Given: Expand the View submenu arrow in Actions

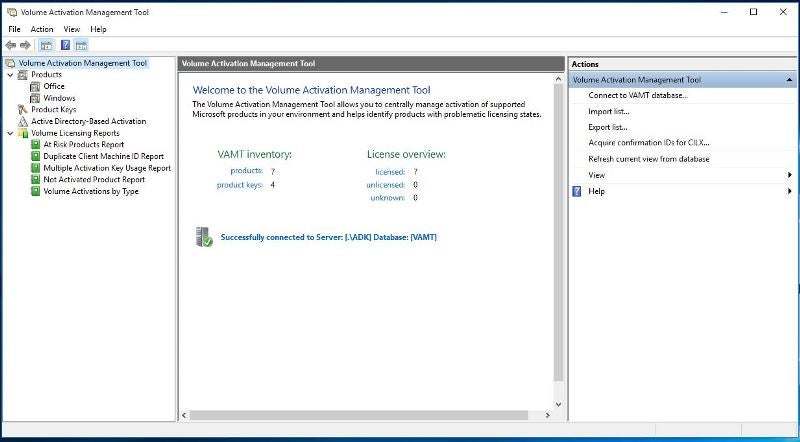Looking at the screenshot, I should click(x=790, y=175).
